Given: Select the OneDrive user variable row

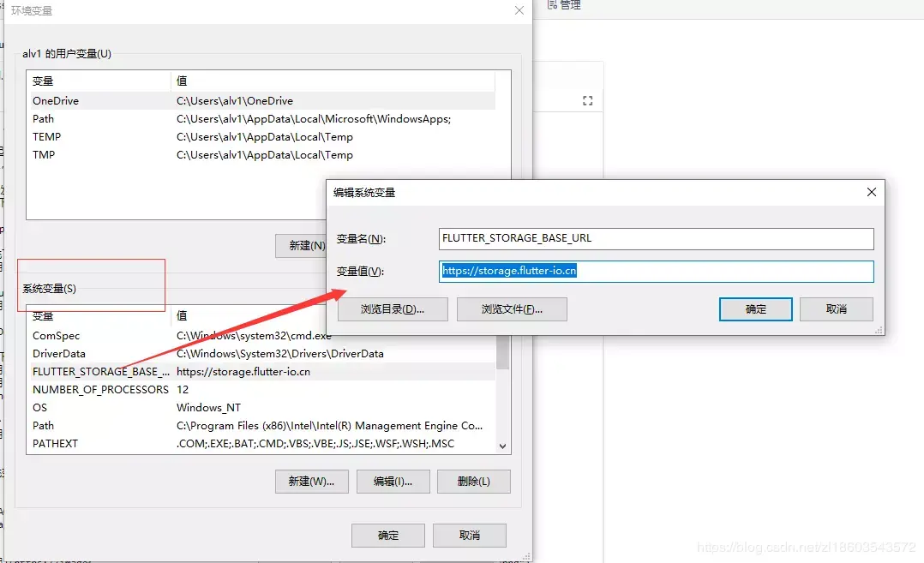Looking at the screenshot, I should pos(263,101).
